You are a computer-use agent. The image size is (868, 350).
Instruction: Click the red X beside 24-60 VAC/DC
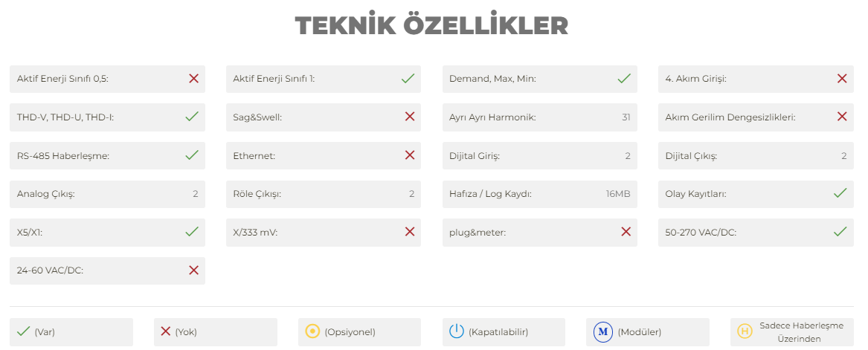point(193,270)
